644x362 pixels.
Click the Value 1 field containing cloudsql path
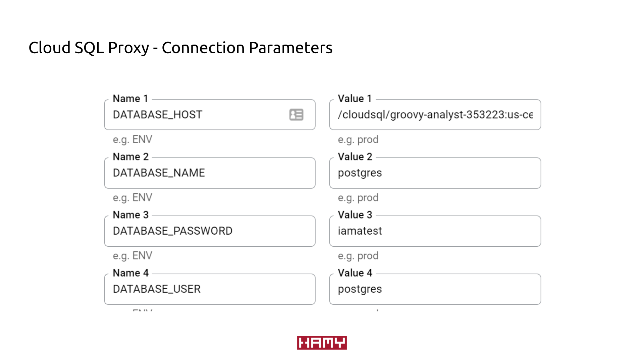pyautogui.click(x=434, y=115)
